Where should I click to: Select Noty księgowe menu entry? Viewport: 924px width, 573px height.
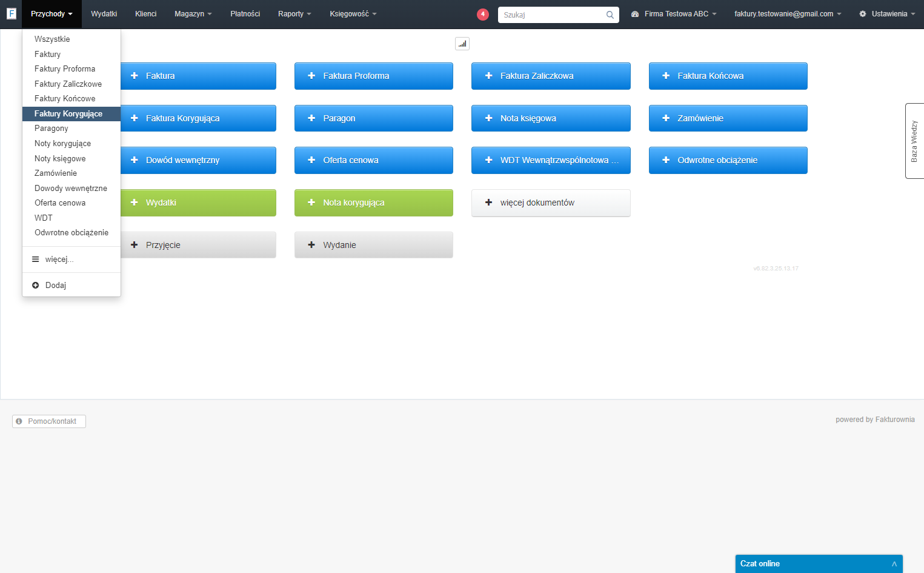click(x=71, y=159)
